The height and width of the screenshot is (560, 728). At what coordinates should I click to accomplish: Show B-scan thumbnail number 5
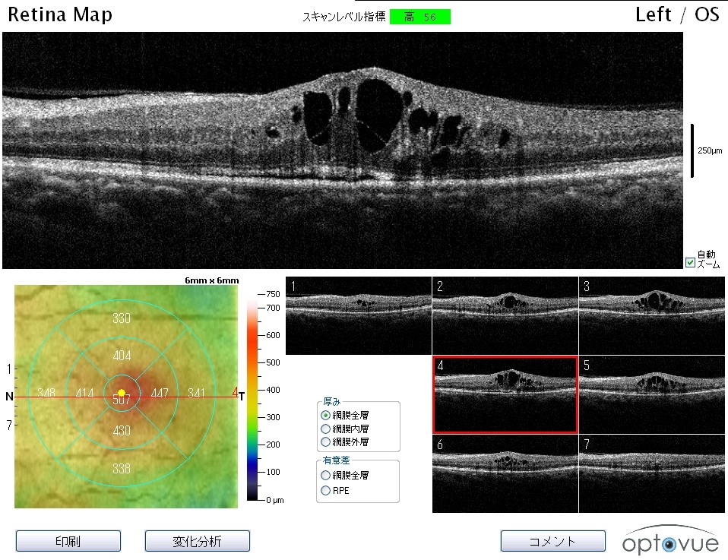(x=651, y=394)
